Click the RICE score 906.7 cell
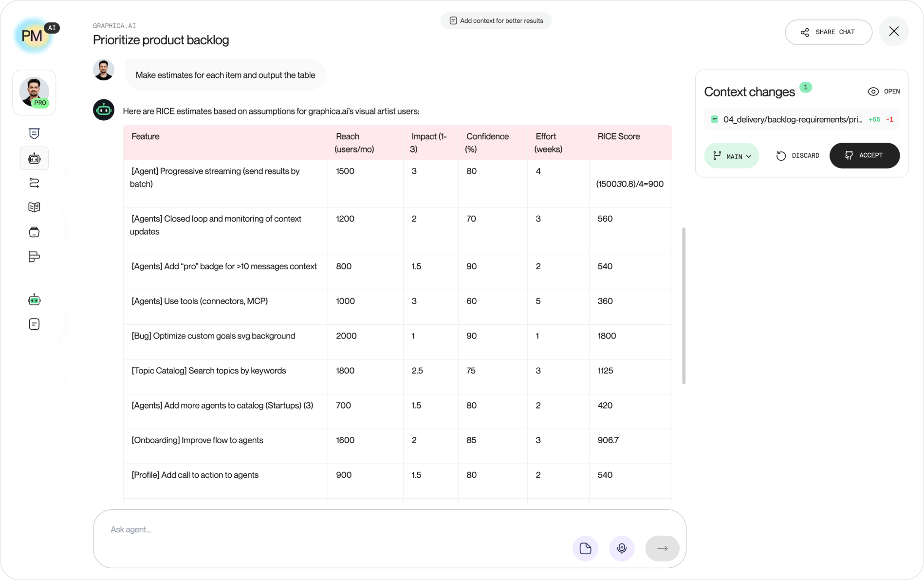This screenshot has width=924, height=580. 630,446
